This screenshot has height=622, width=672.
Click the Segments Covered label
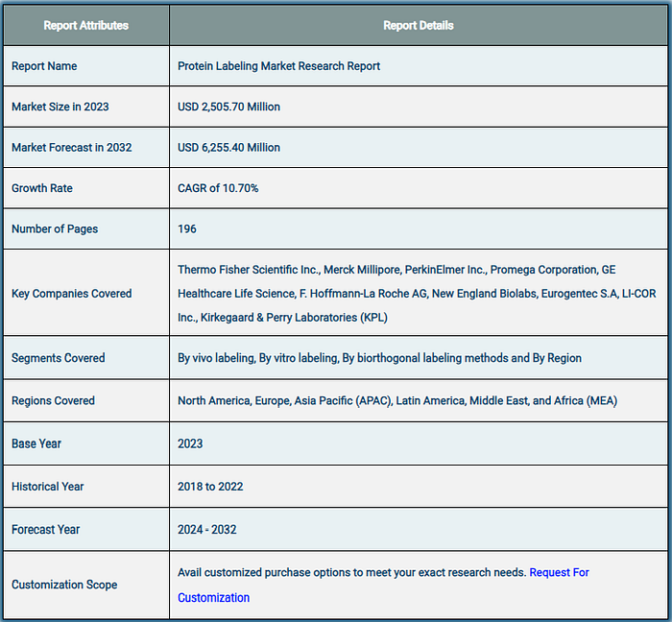pos(59,358)
